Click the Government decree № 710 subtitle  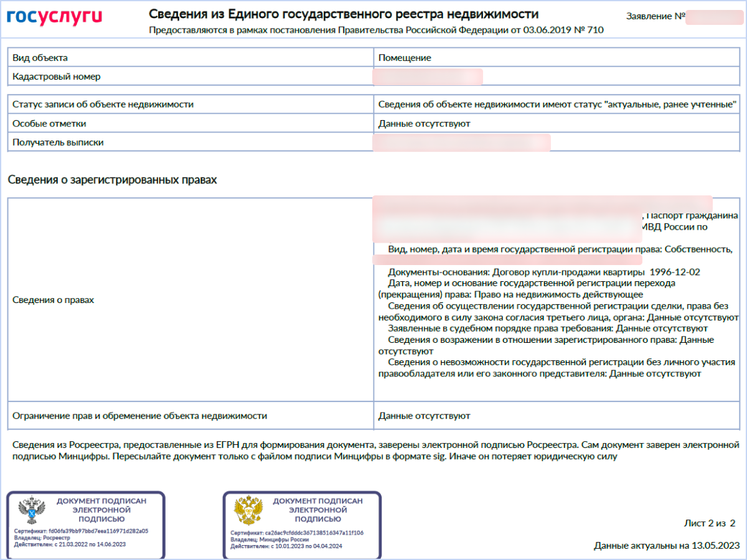point(376,30)
